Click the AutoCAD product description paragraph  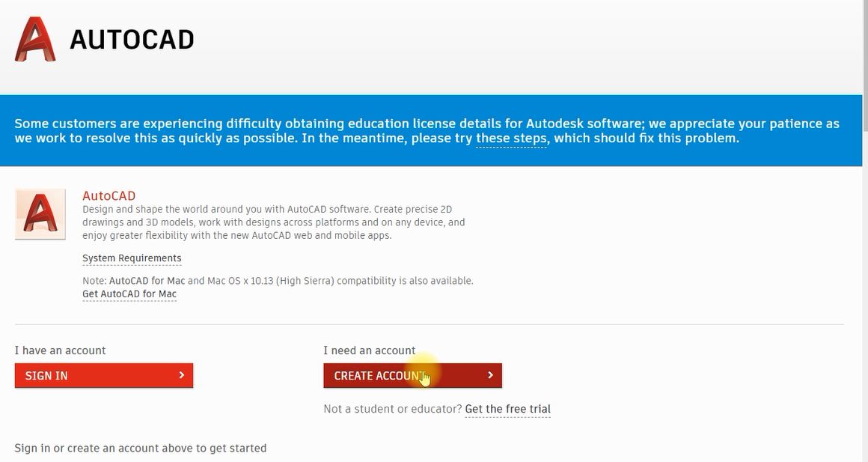(273, 222)
